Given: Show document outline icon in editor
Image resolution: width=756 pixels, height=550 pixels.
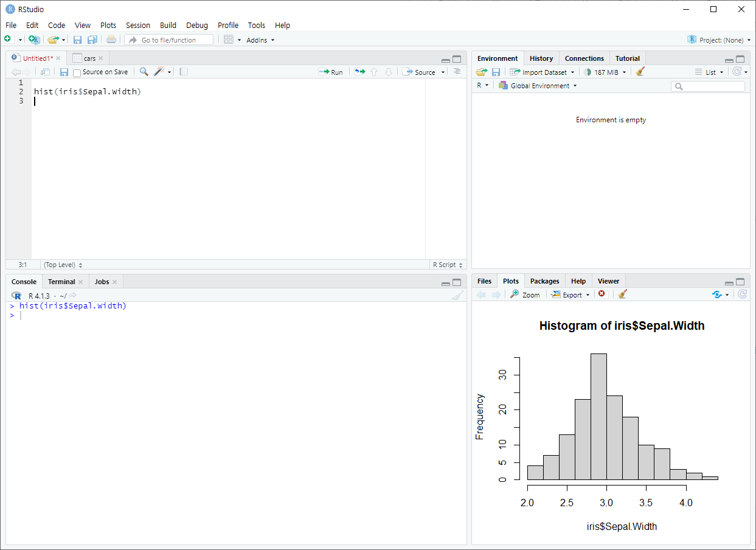Looking at the screenshot, I should click(x=457, y=72).
